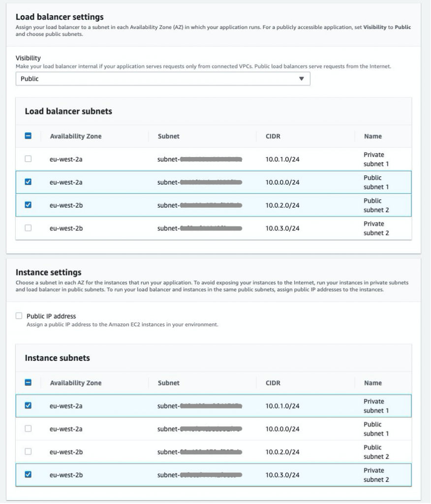Click the Instance settings heading
Image resolution: width=431 pixels, height=504 pixels.
[x=47, y=272]
